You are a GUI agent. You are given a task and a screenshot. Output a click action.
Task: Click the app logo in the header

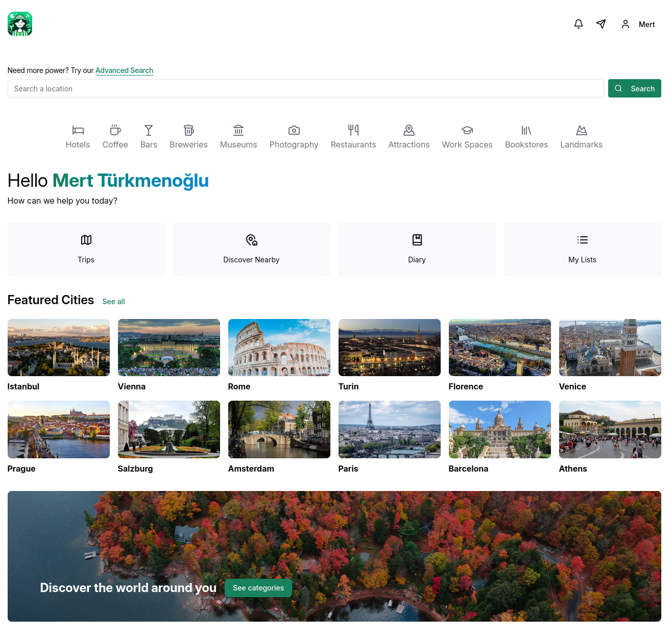point(20,24)
